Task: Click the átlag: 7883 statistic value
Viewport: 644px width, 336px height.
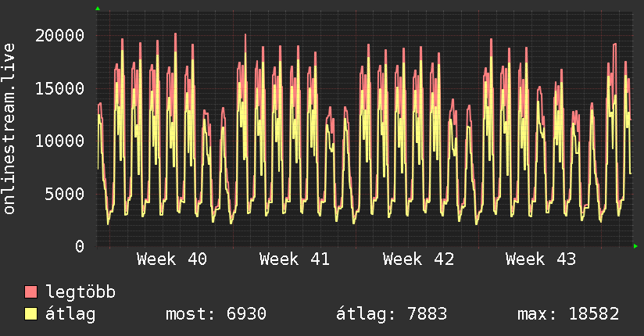Action: (x=392, y=314)
